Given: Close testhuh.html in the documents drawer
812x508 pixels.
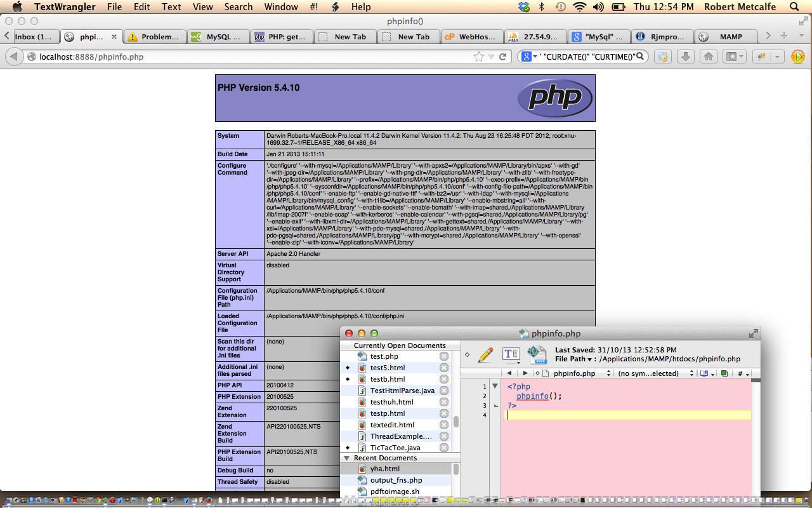Looking at the screenshot, I should pos(444,402).
